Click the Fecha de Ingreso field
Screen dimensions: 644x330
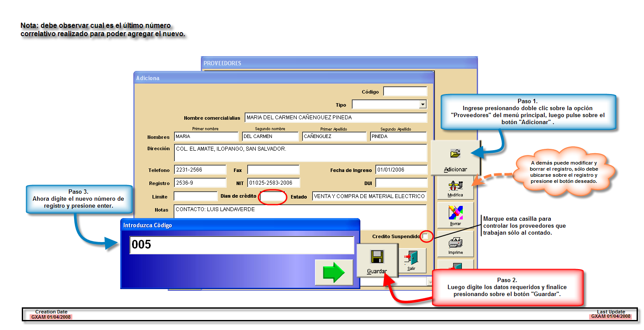click(x=401, y=170)
